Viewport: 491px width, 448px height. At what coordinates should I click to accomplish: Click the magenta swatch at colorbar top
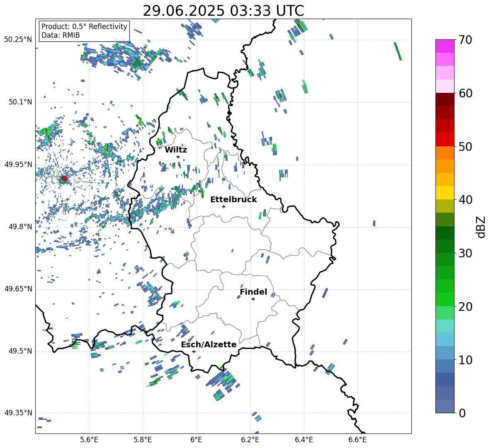coord(445,46)
